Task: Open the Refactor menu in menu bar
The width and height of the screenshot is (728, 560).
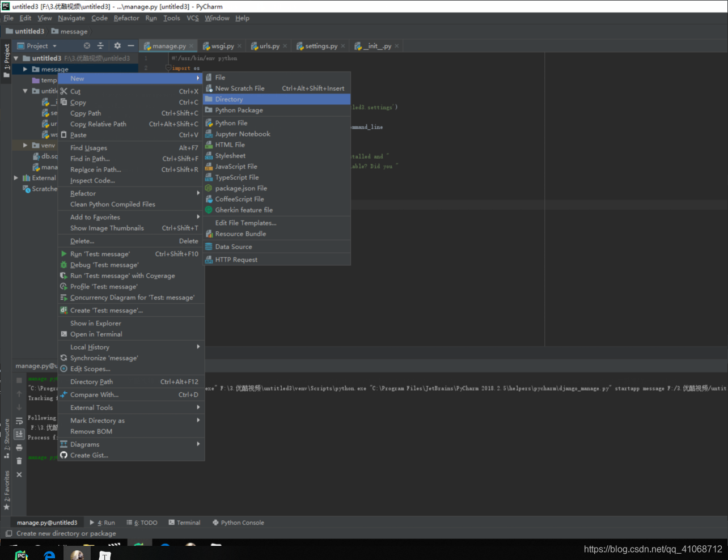Action: pos(126,18)
